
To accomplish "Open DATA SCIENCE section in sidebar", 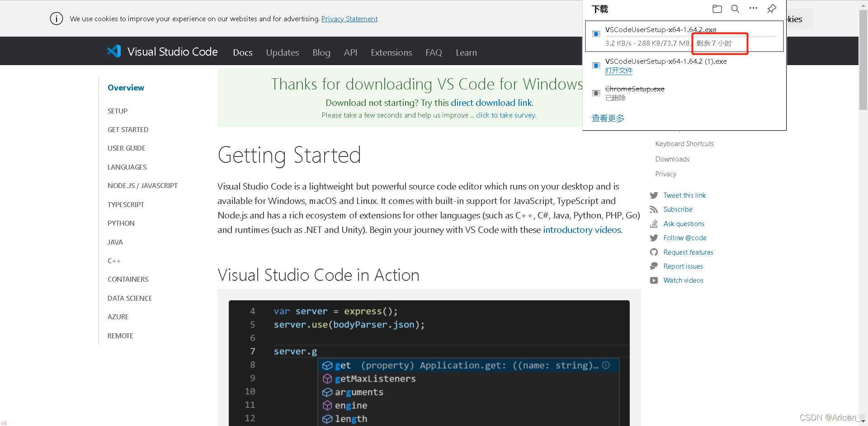I will (x=130, y=298).
